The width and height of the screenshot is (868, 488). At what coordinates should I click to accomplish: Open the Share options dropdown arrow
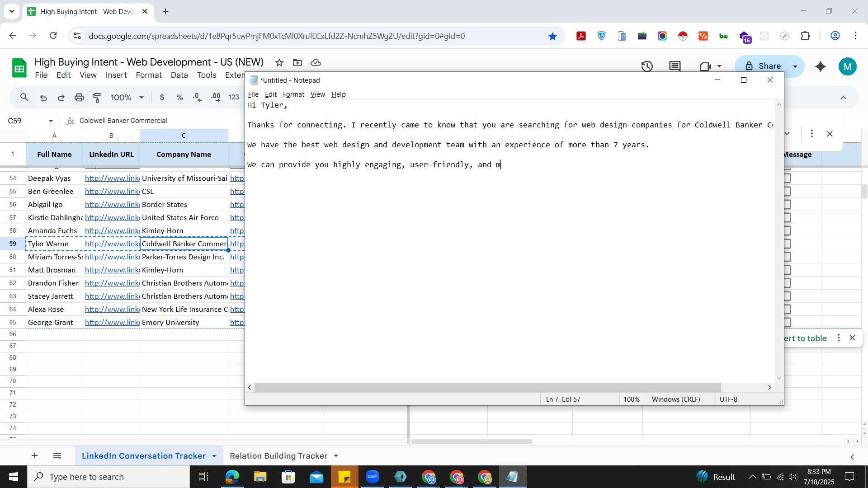(795, 66)
